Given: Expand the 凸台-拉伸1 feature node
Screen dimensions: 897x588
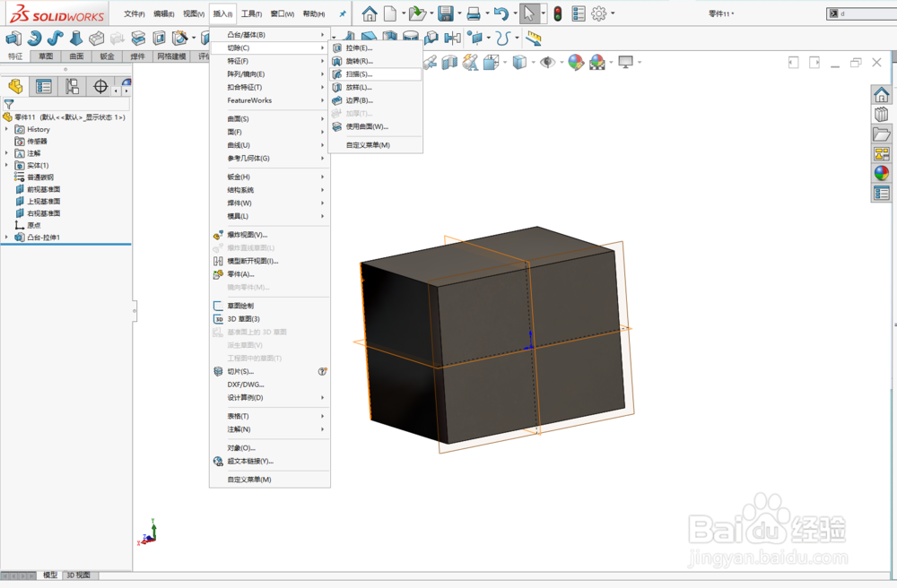Looking at the screenshot, I should click(7, 238).
